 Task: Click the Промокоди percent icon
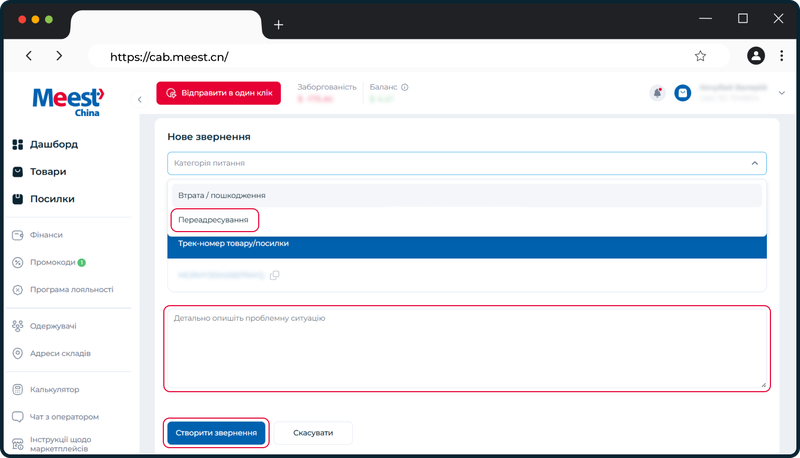pos(17,263)
